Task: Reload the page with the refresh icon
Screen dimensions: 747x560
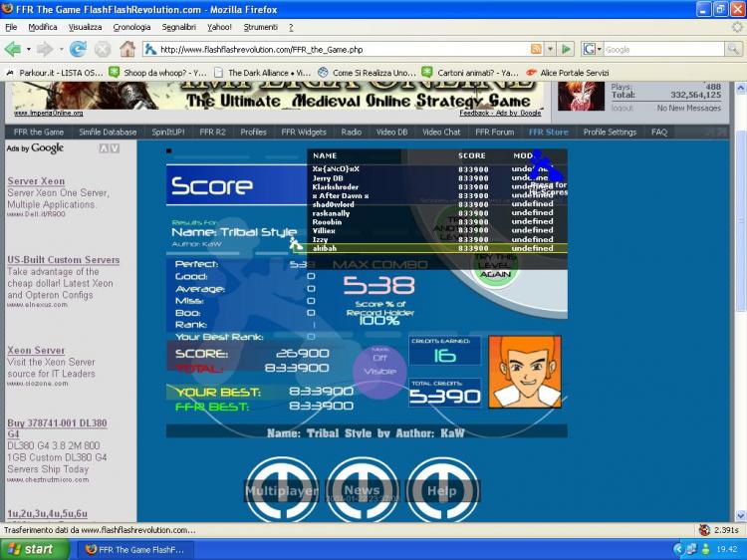Action: (x=78, y=49)
